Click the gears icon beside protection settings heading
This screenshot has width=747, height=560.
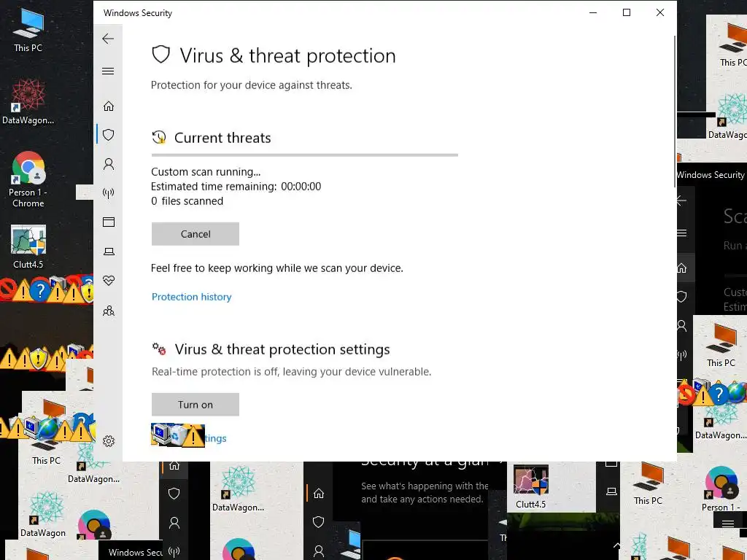pos(159,349)
